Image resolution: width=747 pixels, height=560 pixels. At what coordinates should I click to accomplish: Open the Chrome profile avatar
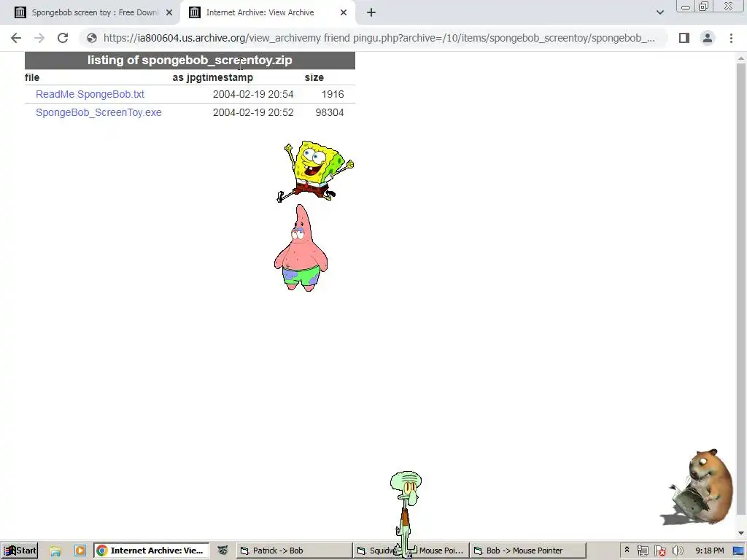click(708, 38)
